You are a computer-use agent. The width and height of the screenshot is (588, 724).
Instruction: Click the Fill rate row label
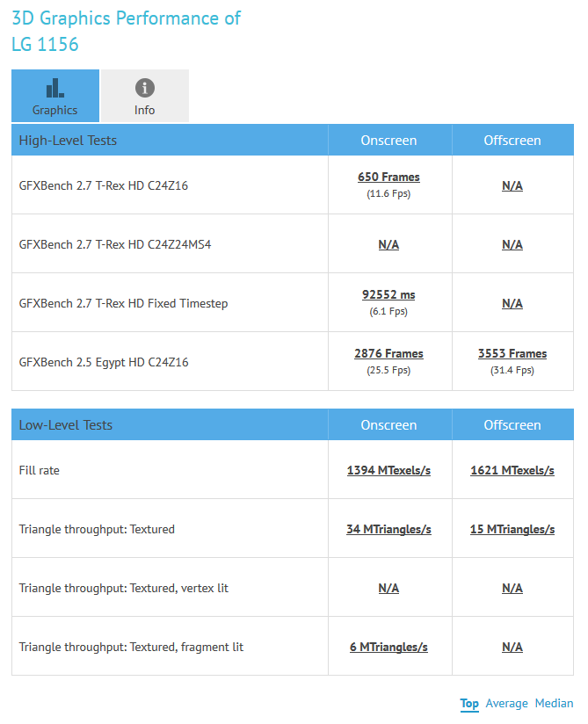tap(40, 470)
